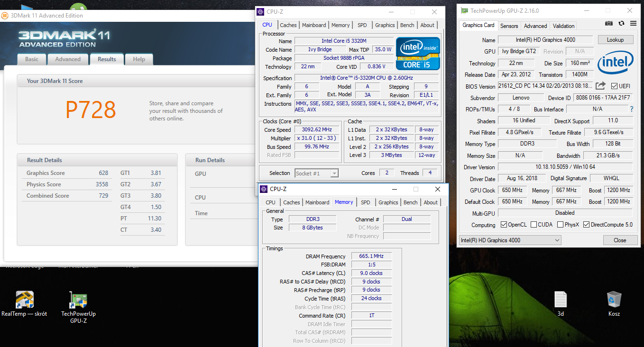Click the Intel Core i5 badge
The width and height of the screenshot is (644, 347).
click(418, 54)
